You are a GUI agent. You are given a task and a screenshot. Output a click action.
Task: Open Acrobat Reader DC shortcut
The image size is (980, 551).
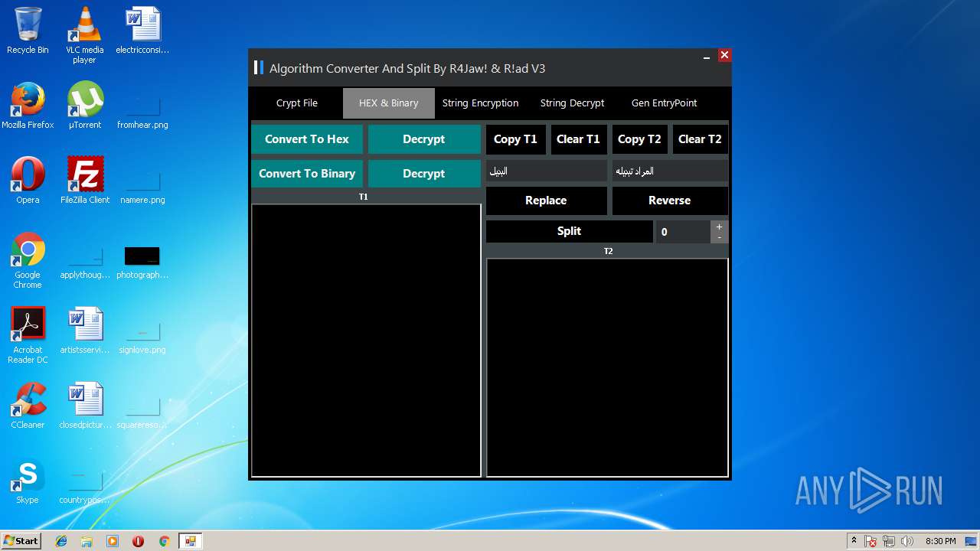tap(28, 335)
